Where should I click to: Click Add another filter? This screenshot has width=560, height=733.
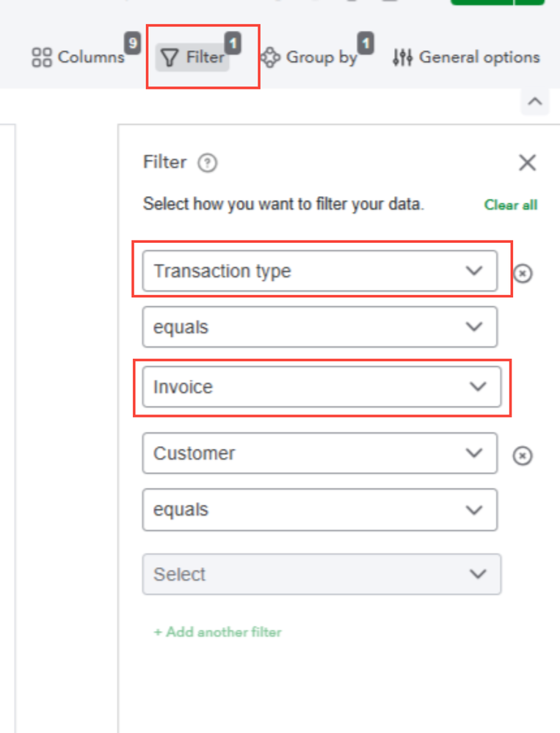click(x=217, y=632)
